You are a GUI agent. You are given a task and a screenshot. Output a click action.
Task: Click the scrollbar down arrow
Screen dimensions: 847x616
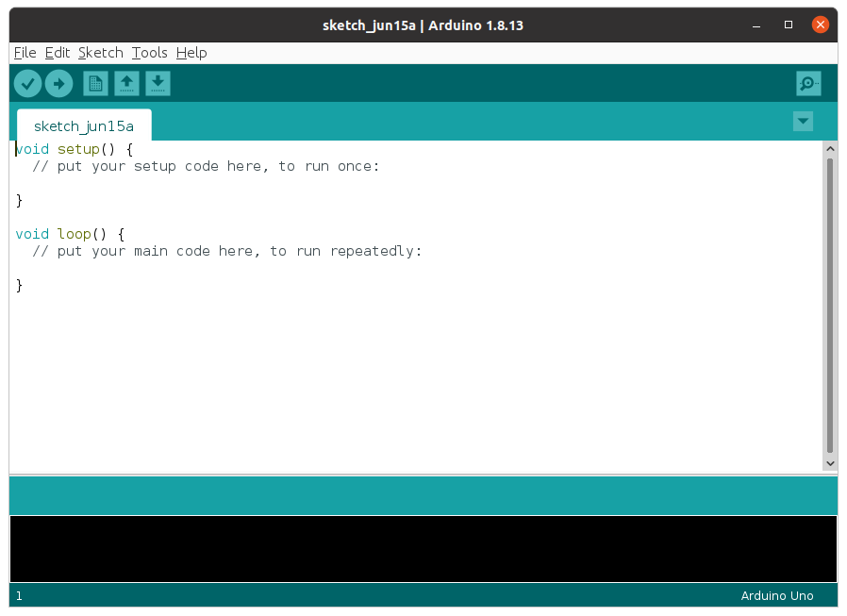pos(831,463)
